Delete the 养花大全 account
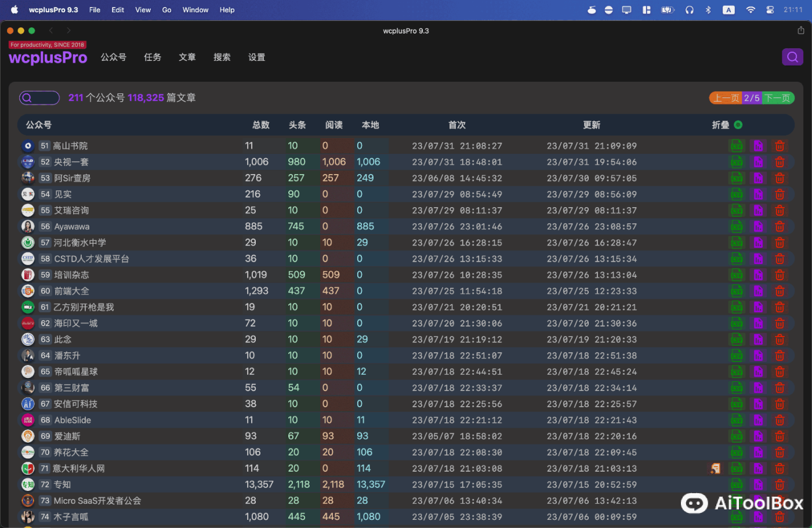The width and height of the screenshot is (812, 528). (x=780, y=452)
